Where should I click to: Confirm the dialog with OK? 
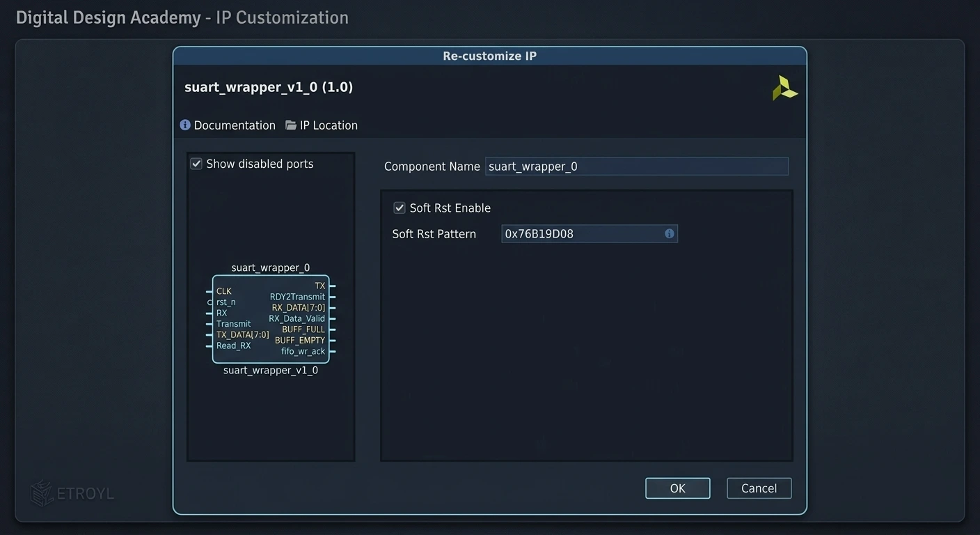[678, 488]
